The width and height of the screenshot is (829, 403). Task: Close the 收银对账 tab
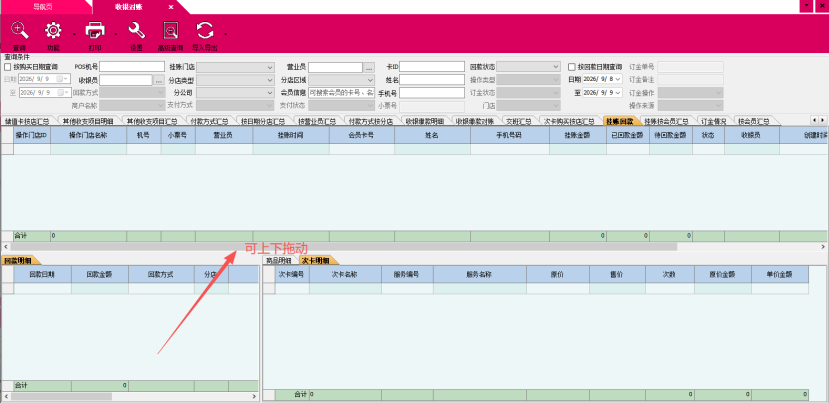coord(171,7)
